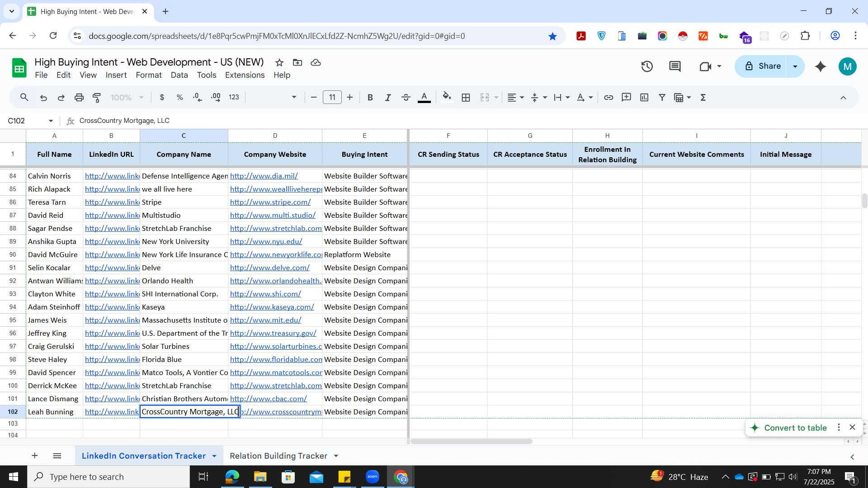The image size is (868, 488).
Task: Switch to Relation Building Tracker tab
Action: [x=278, y=455]
